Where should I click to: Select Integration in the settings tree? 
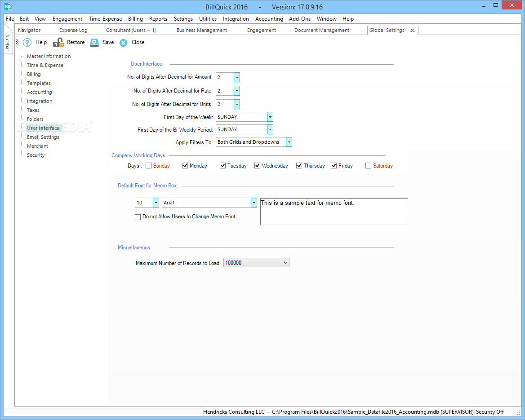40,102
